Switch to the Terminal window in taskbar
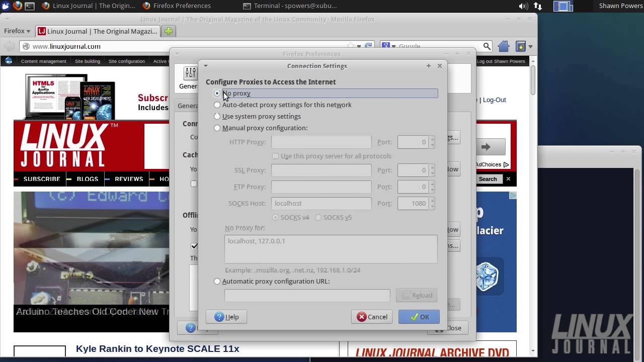The image size is (644, 362). click(x=290, y=6)
